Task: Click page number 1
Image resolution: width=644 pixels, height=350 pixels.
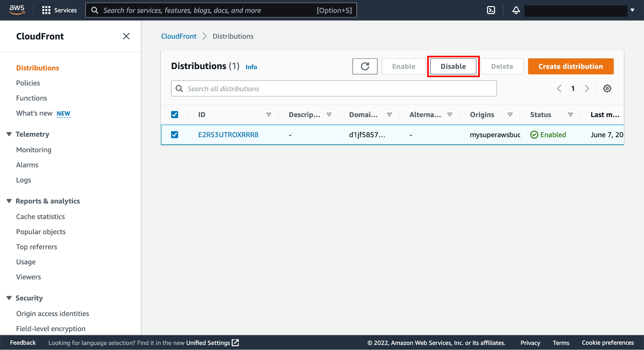Action: point(573,88)
